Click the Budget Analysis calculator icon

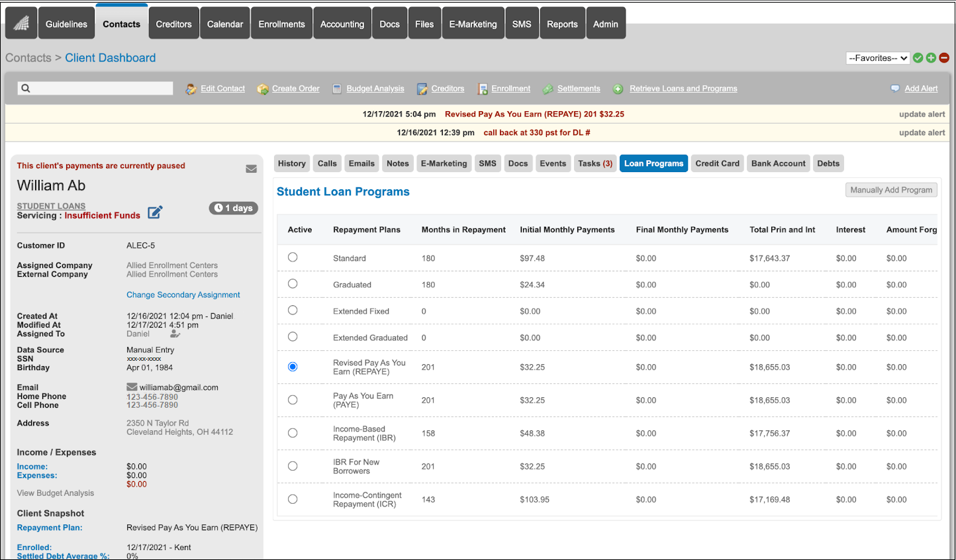pos(337,89)
